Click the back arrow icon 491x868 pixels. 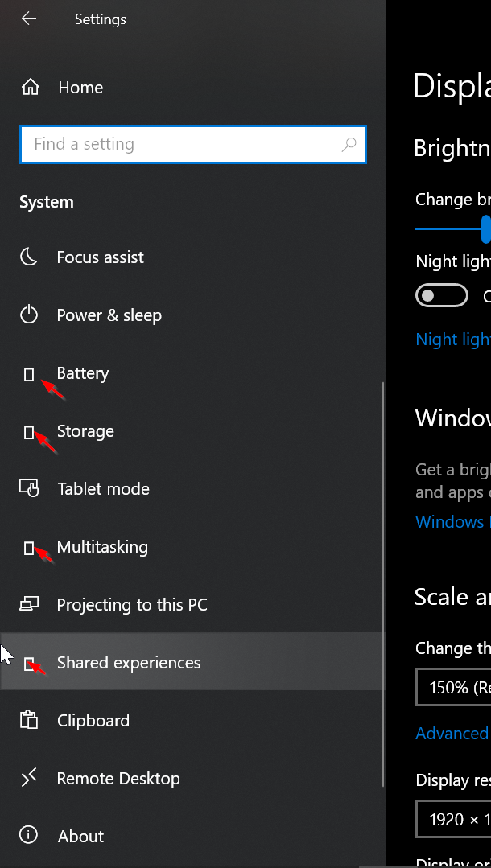click(29, 19)
